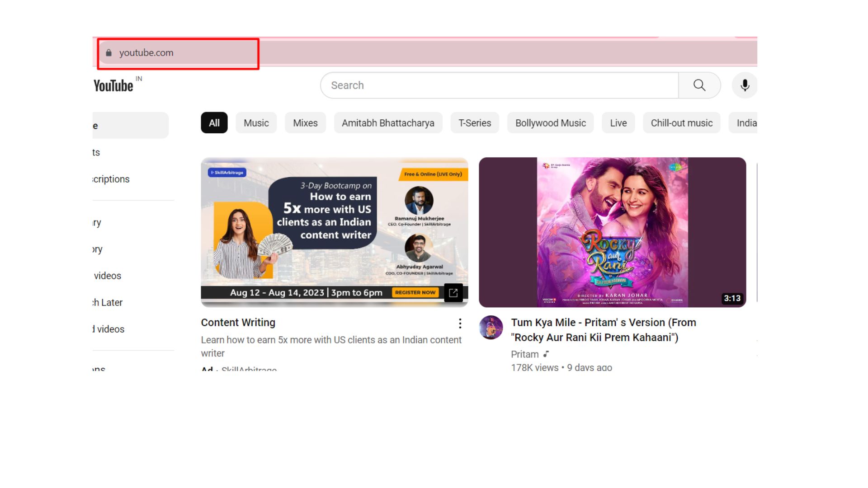Image resolution: width=868 pixels, height=488 pixels.
Task: Open the three-dot menu for Content Writing
Action: [x=460, y=324]
